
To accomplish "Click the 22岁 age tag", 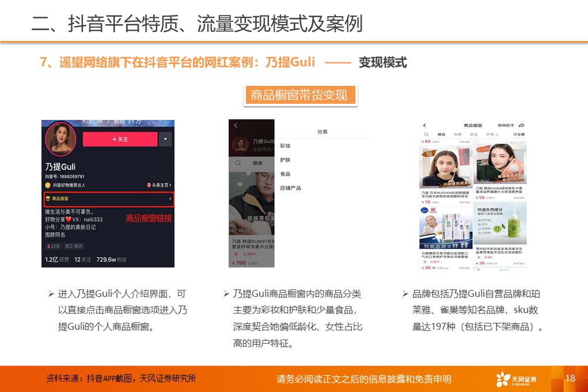I will pyautogui.click(x=53, y=246).
